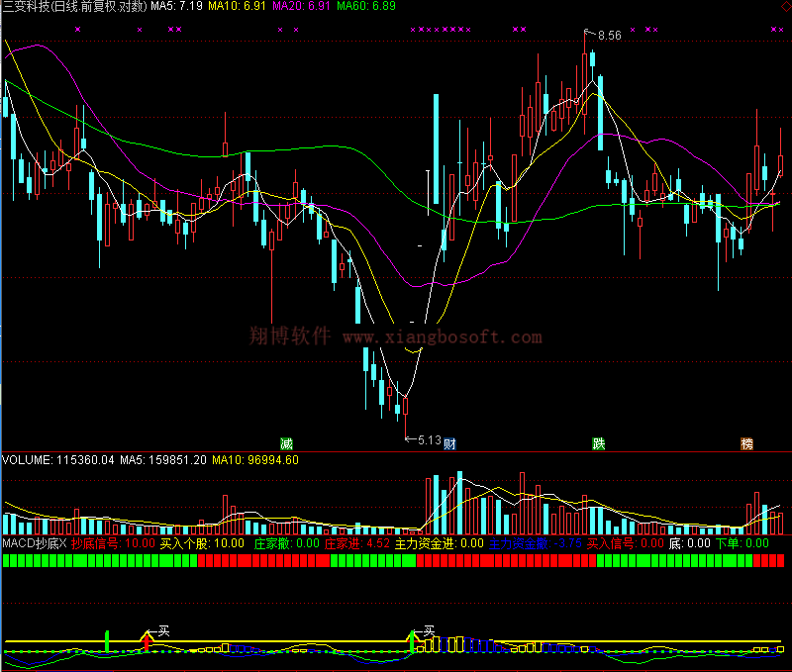Viewport: 792px width, 672px height.
Task: Open the MACD抄底X indicator name
Action: [33, 543]
